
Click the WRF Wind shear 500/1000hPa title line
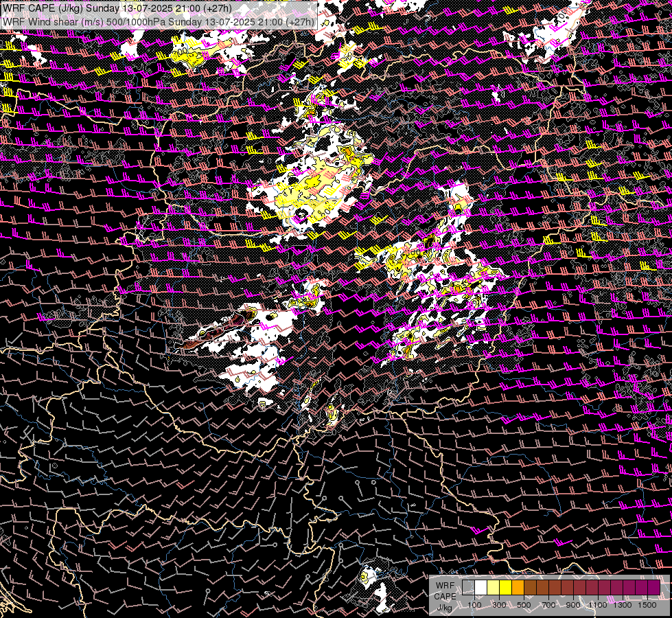tap(159, 22)
